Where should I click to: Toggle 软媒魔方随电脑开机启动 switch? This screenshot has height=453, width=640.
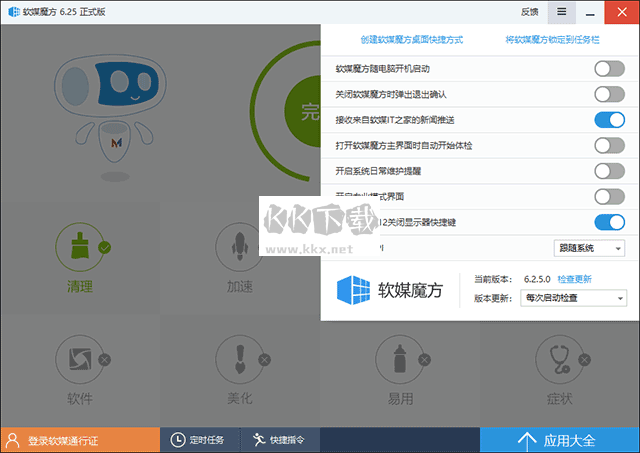(x=609, y=69)
